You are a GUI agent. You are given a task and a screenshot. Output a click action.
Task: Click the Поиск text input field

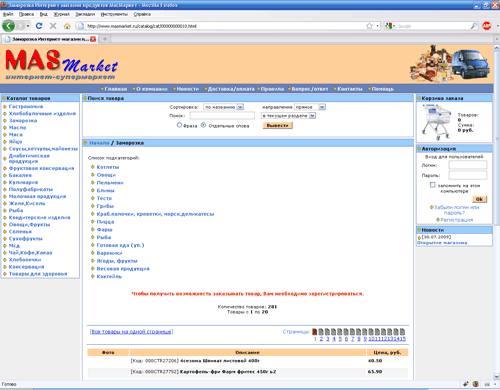tap(222, 116)
